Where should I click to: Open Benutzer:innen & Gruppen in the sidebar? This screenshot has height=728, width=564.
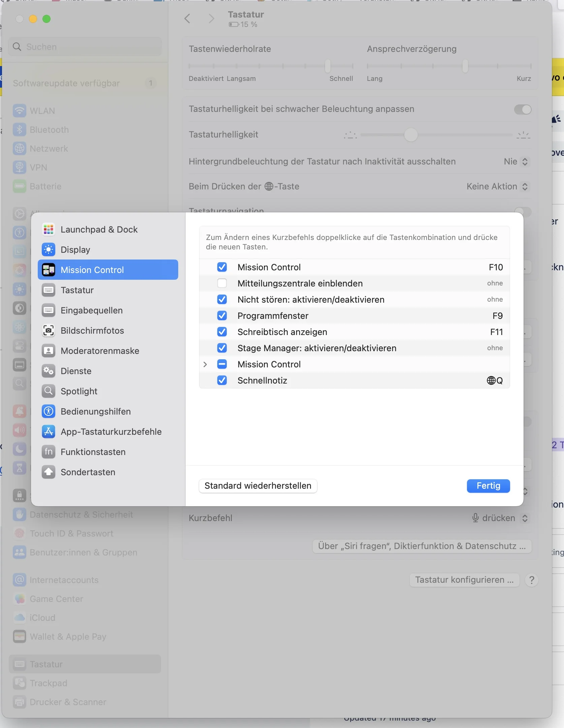point(85,552)
